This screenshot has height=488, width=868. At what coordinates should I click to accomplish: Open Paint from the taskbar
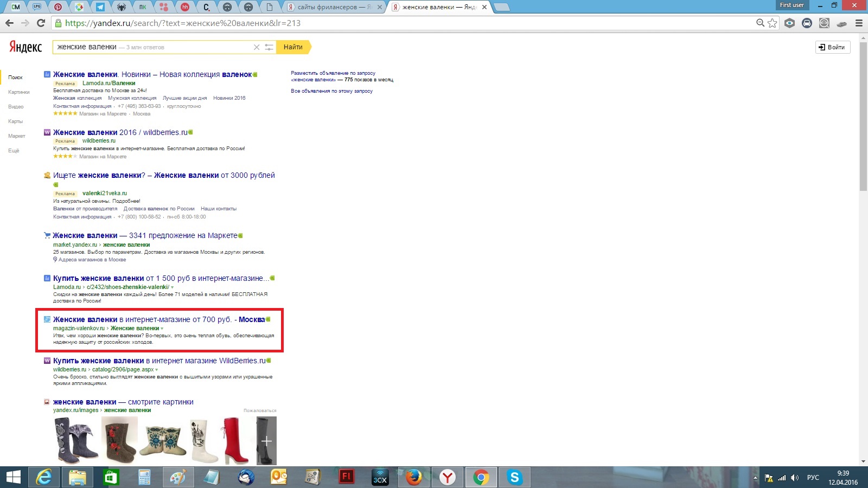[178, 477]
